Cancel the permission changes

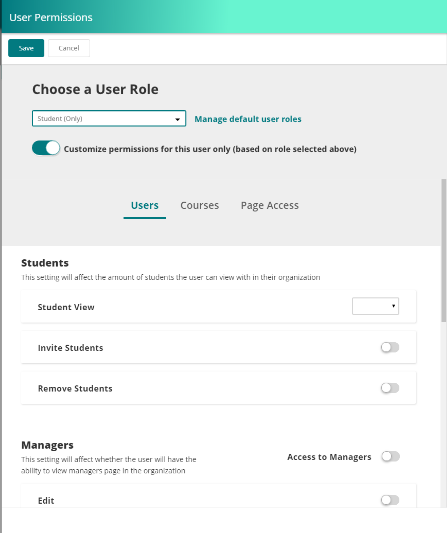pos(69,48)
